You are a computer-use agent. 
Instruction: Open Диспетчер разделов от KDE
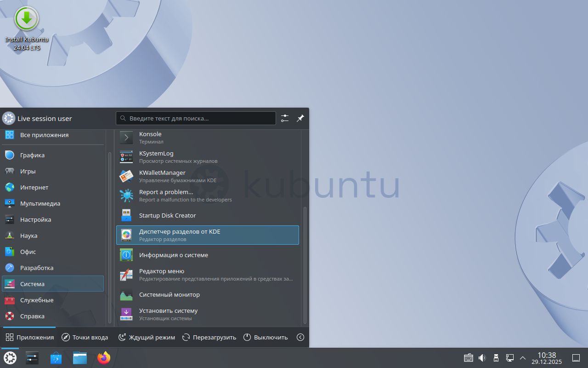(208, 235)
